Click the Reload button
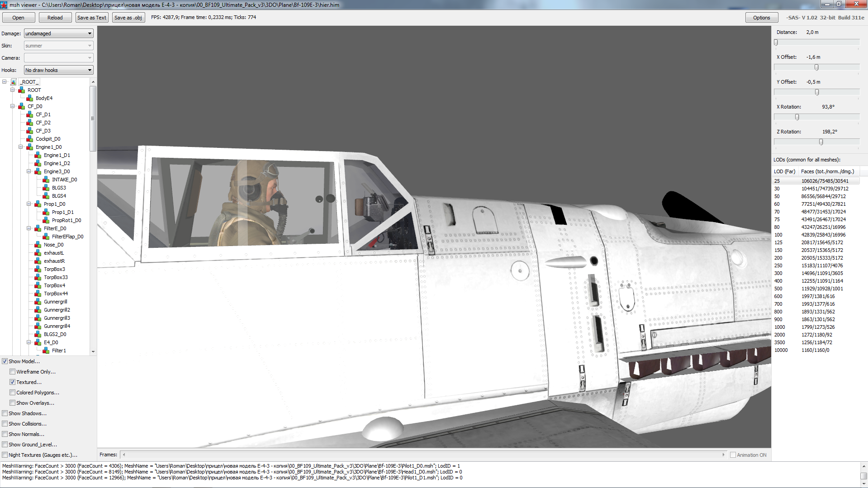The width and height of the screenshot is (868, 488). coord(55,18)
